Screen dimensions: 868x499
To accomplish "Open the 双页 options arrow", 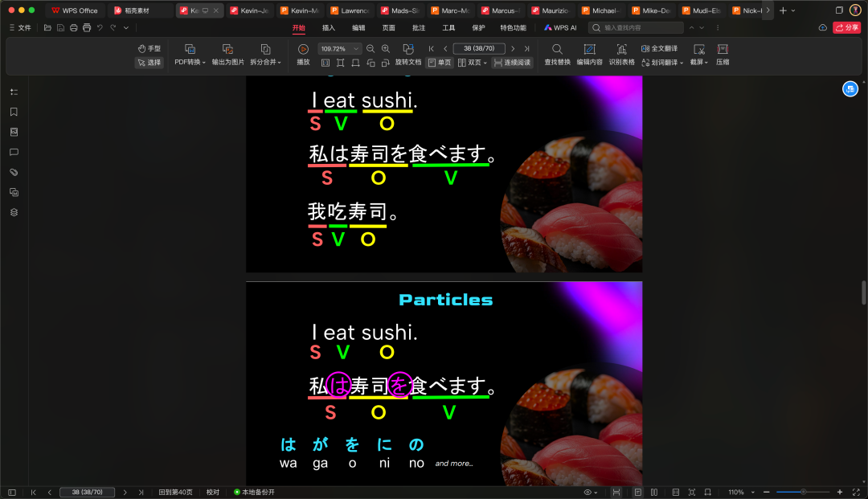I will coord(485,63).
